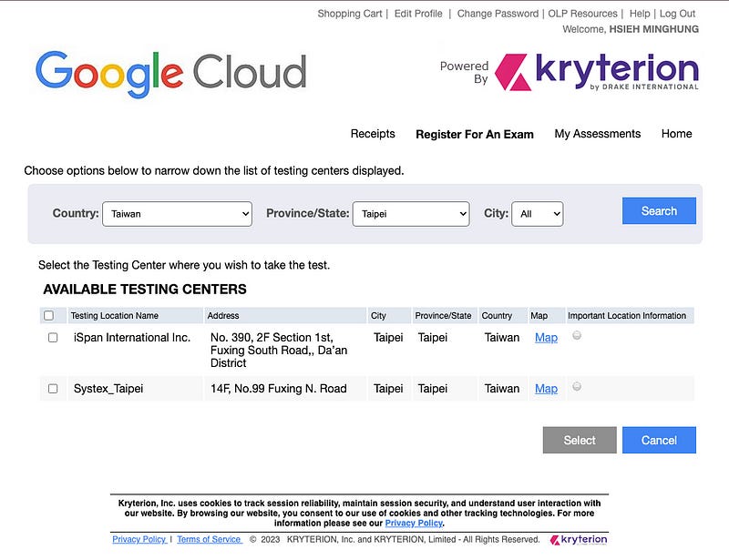Switch to the Register For An Exam tab

pos(474,134)
